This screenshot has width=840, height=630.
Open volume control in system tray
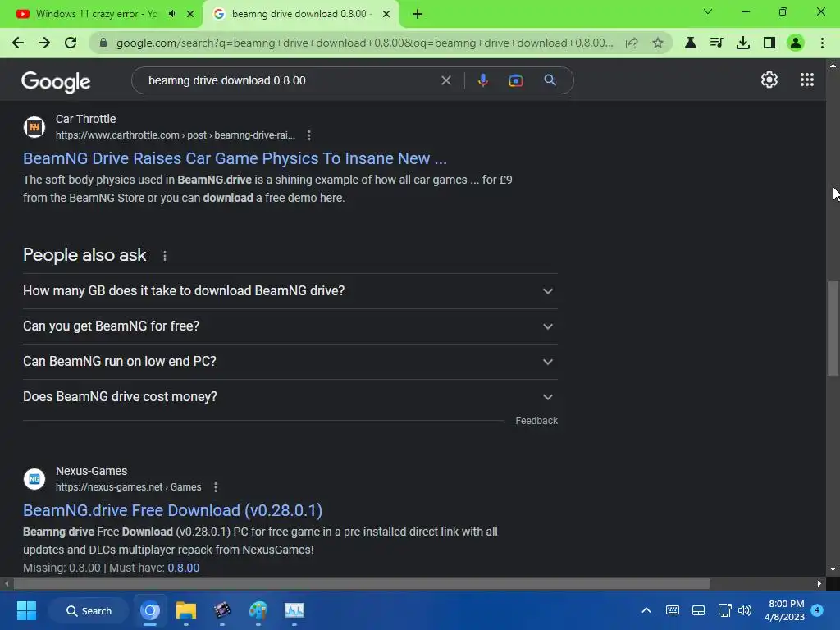[745, 610]
